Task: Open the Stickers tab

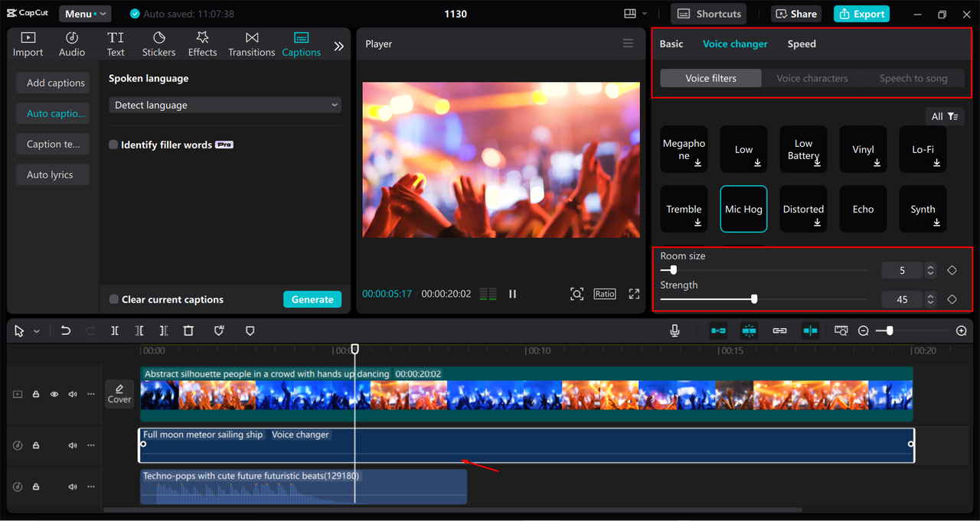Action: (x=159, y=44)
